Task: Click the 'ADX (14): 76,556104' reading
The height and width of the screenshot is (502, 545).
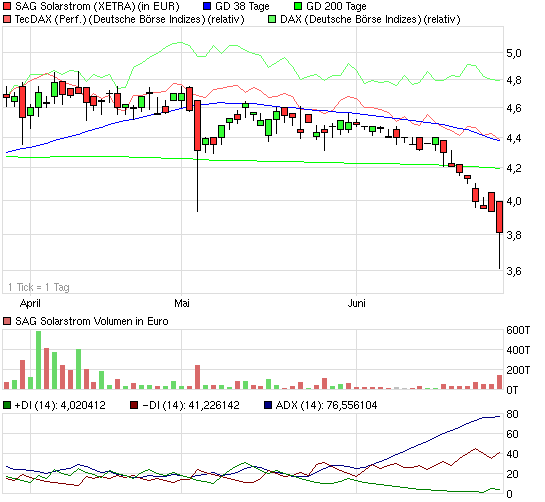Action: (x=326, y=405)
